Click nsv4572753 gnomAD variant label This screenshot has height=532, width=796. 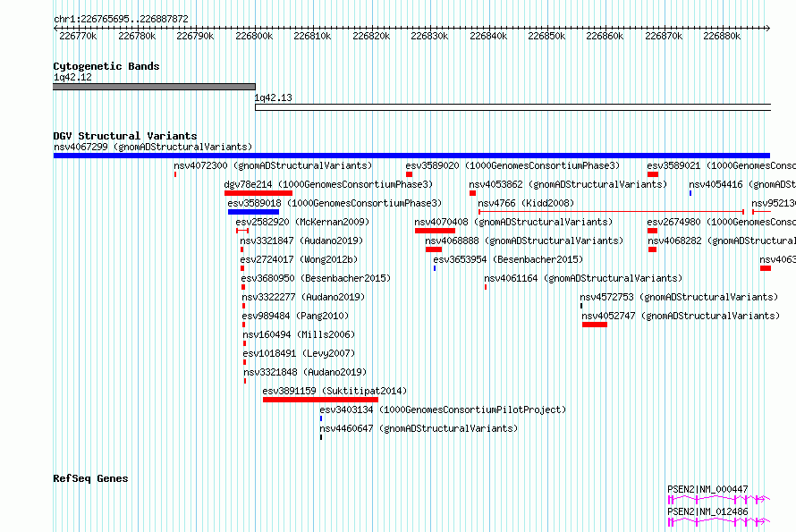coord(679,297)
